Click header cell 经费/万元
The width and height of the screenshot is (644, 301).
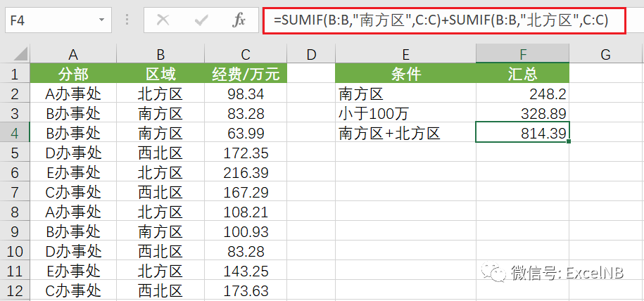pyautogui.click(x=246, y=75)
